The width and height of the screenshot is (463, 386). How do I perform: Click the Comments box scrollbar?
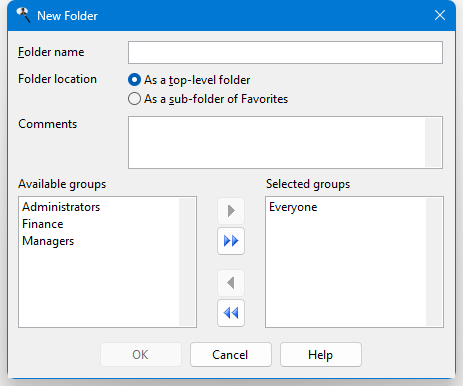tap(433, 142)
